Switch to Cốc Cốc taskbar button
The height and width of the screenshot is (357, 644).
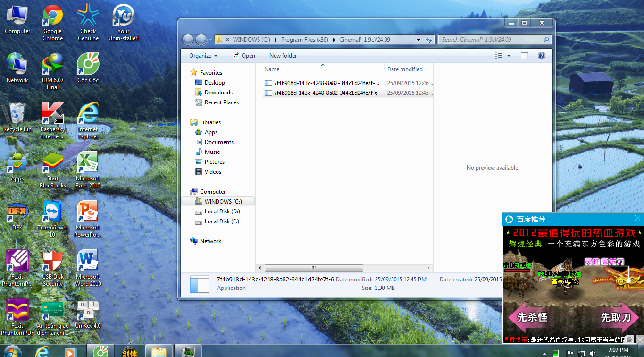(100, 351)
